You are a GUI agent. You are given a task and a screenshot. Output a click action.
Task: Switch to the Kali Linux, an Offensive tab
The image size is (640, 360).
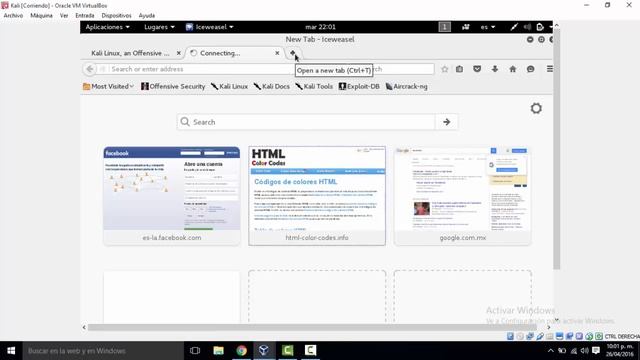pos(130,53)
